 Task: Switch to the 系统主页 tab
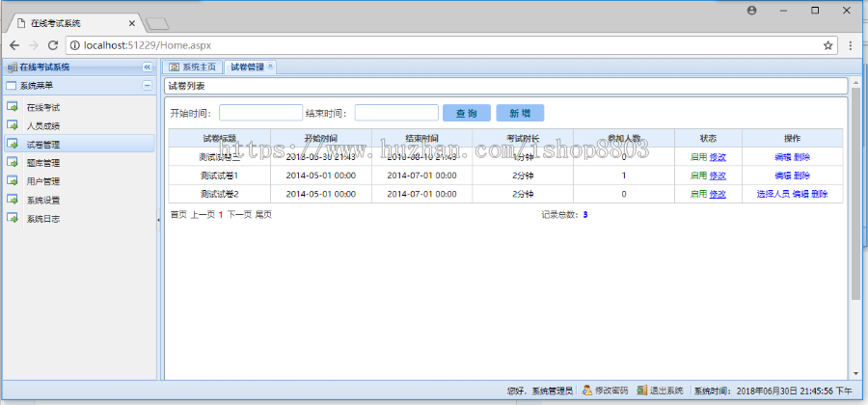pyautogui.click(x=193, y=67)
